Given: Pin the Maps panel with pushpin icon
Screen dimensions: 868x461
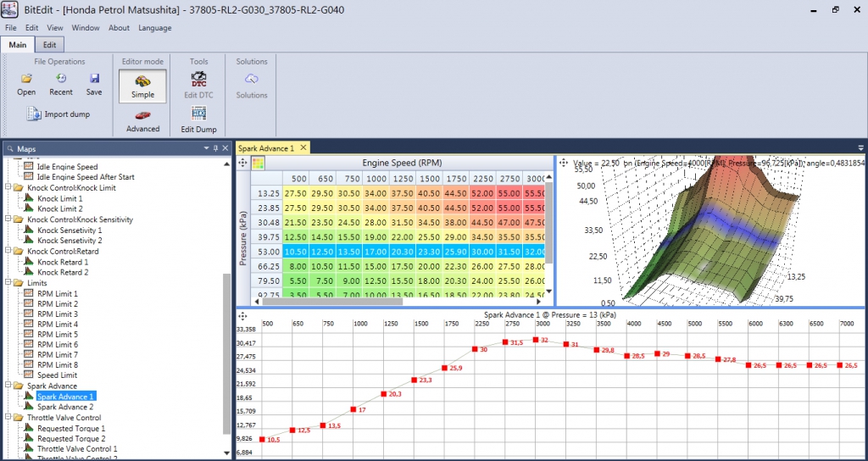Looking at the screenshot, I should tap(216, 148).
